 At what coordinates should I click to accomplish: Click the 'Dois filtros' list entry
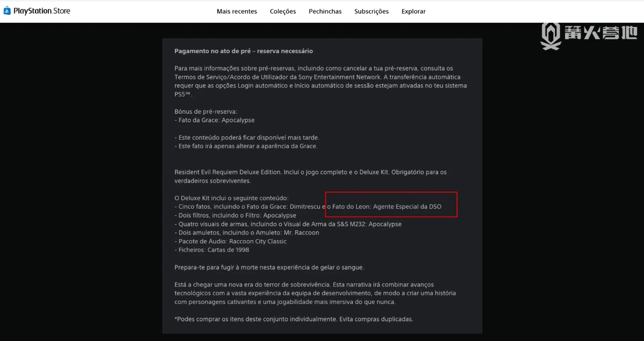click(x=235, y=215)
